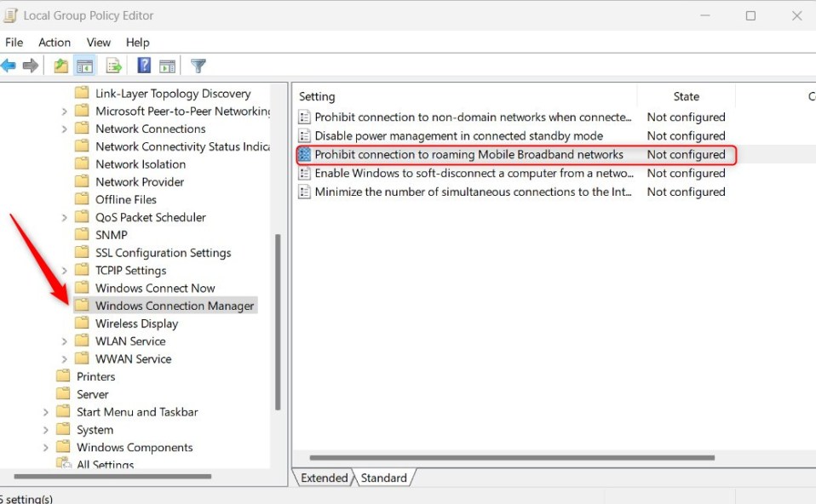The height and width of the screenshot is (504, 816).
Task: Sort by the State column header
Action: coord(686,96)
